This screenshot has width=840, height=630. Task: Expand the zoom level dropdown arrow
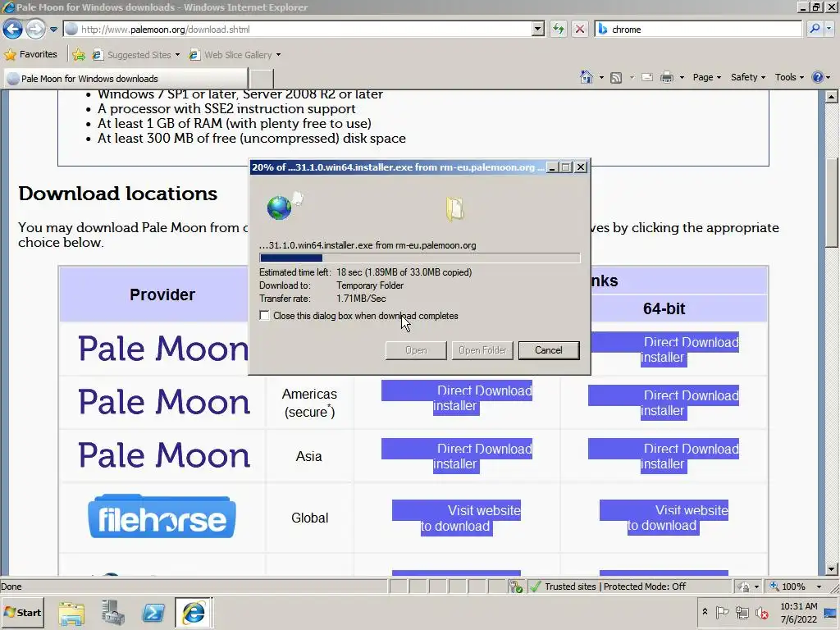click(819, 587)
